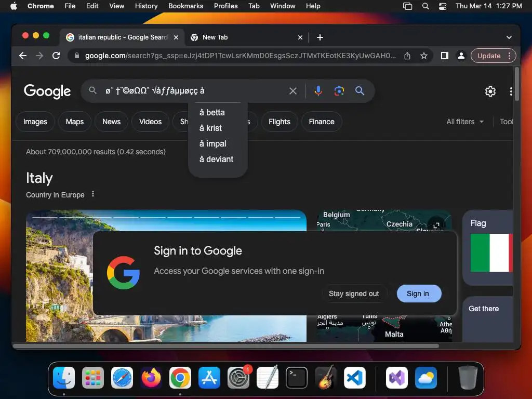Open Visual Studio Code from dock
The image size is (532, 399).
pyautogui.click(x=354, y=378)
